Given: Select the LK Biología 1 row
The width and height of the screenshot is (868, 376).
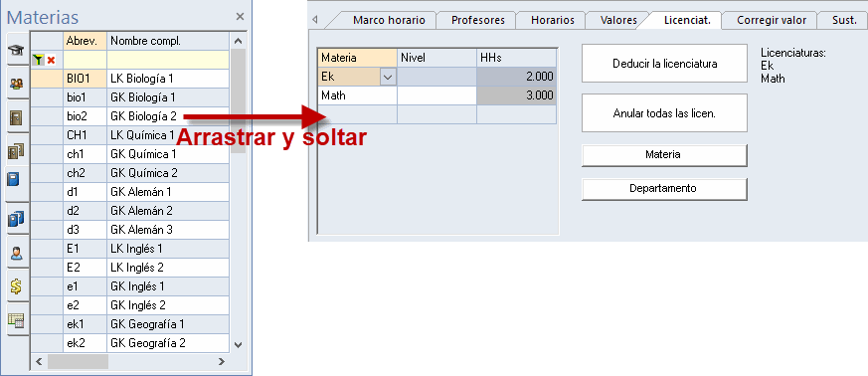Looking at the screenshot, I should pos(129,79).
